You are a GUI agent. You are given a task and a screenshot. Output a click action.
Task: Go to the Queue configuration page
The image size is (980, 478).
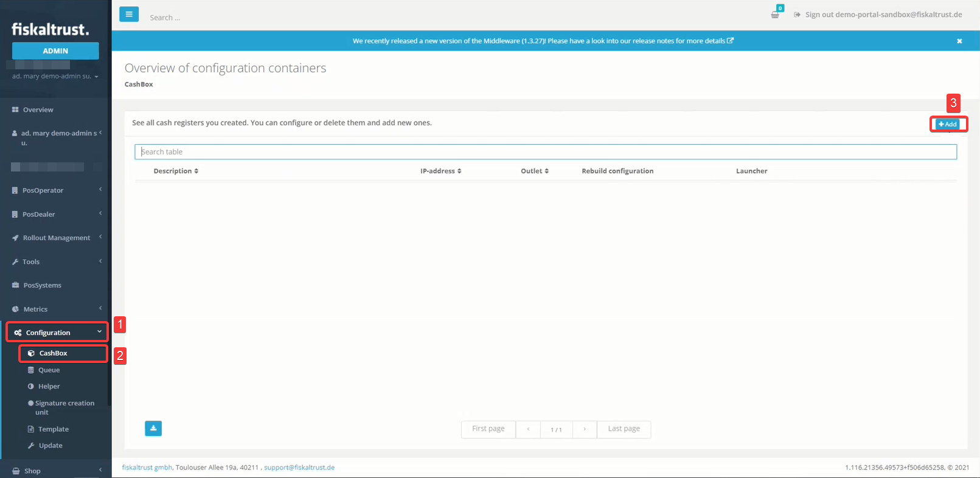tap(49, 370)
